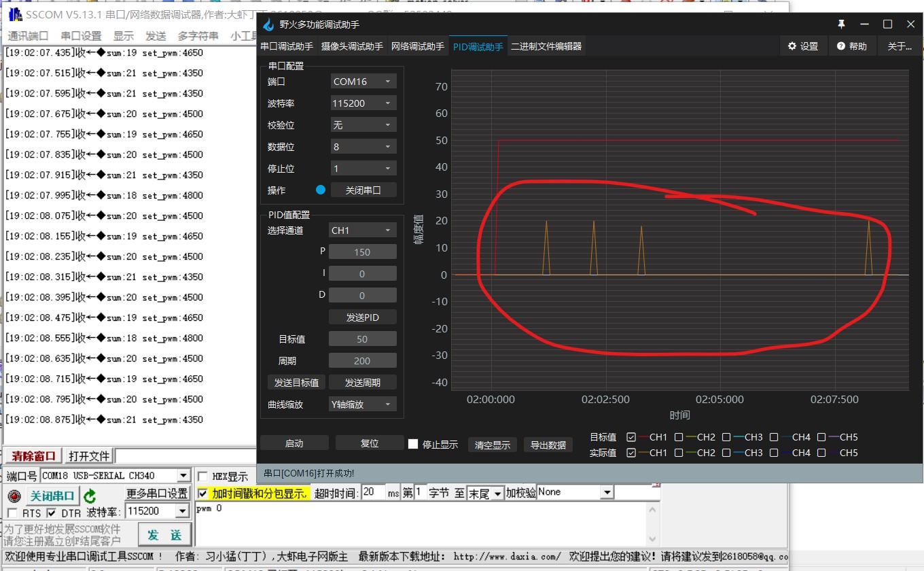Toggle 实际值 CH1 curve checkbox
The image size is (924, 571).
[x=631, y=453]
